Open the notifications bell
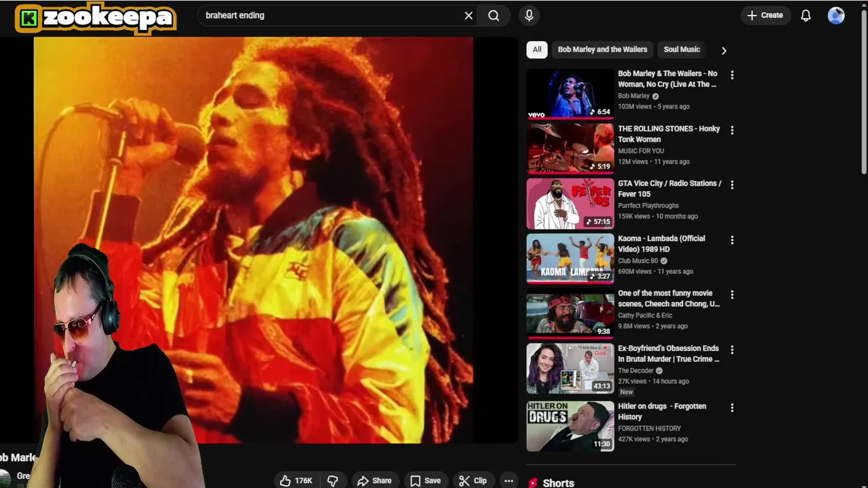Image resolution: width=868 pixels, height=488 pixels. pos(806,16)
